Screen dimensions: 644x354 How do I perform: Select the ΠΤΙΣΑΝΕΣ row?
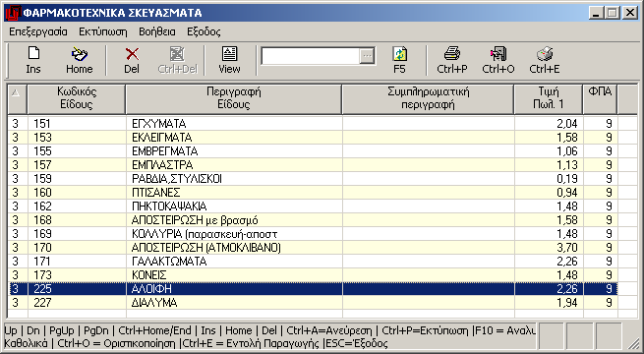[x=313, y=192]
